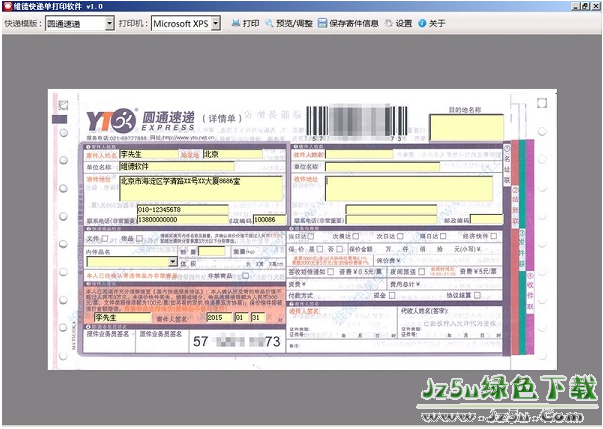Click the recipient 单位名称 company field
Viewport: 603px width, 429px height.
(383, 166)
